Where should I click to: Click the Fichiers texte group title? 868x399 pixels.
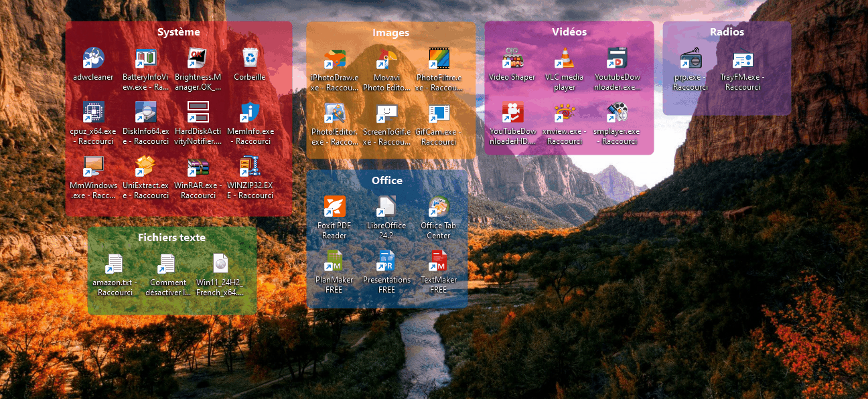pyautogui.click(x=172, y=238)
